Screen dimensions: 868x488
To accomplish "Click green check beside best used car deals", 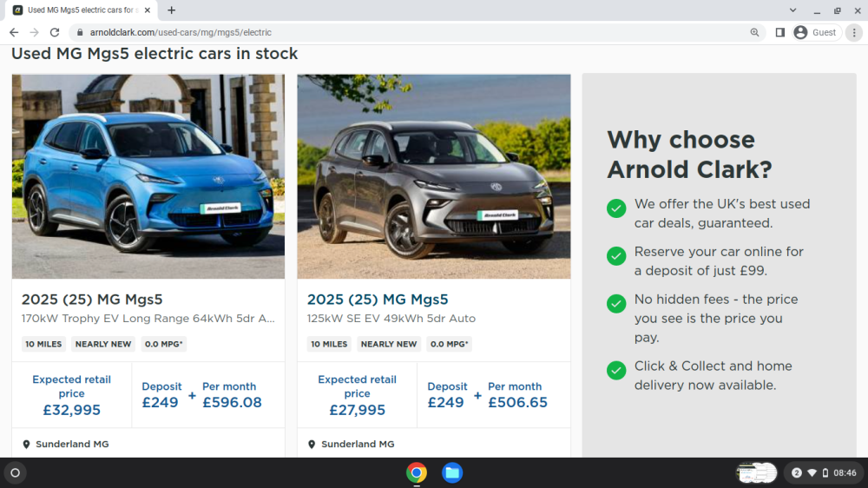I will click(x=616, y=208).
